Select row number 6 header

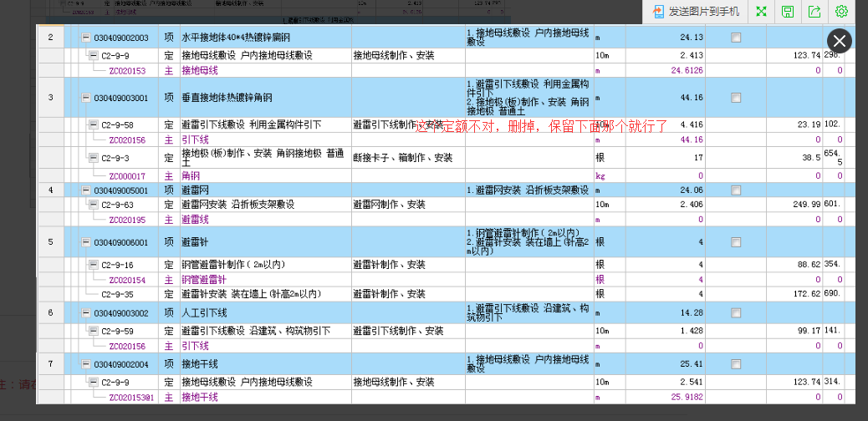coord(50,313)
